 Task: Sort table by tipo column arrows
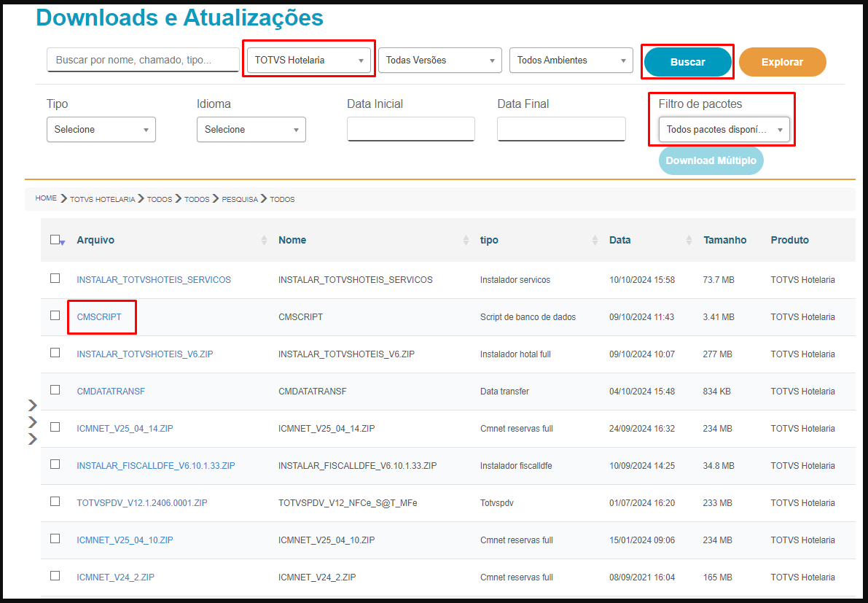pos(595,240)
